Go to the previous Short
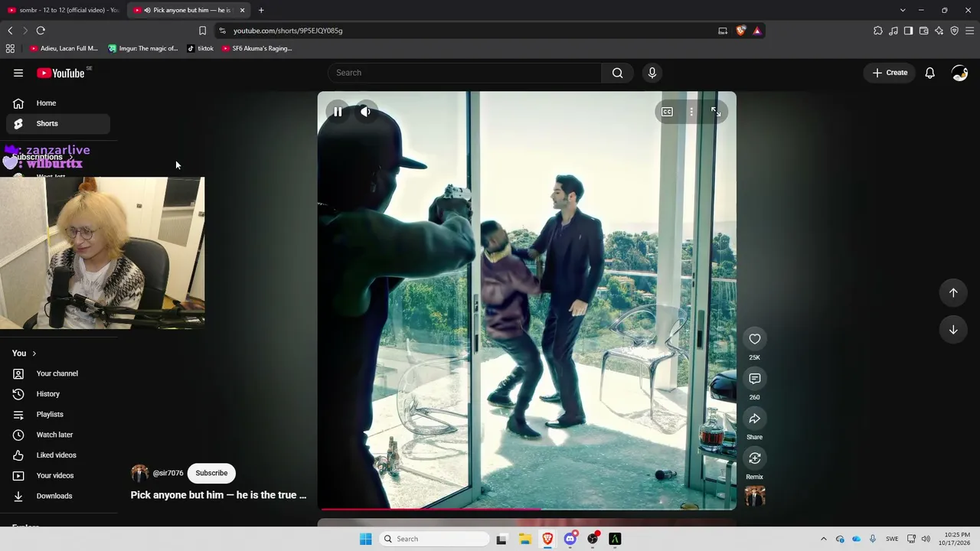This screenshot has height=551, width=980. (x=953, y=292)
